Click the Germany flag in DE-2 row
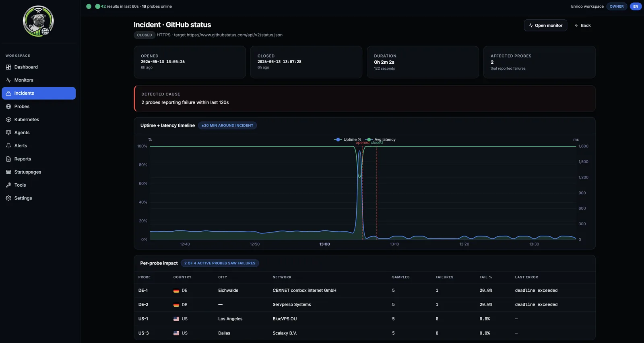Image resolution: width=644 pixels, height=343 pixels. 176,305
